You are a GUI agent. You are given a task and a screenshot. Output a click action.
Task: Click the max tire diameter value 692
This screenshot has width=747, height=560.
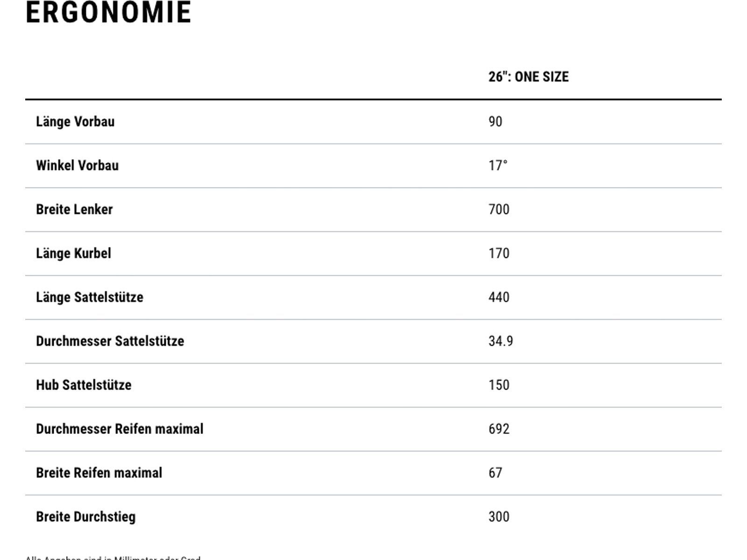[x=499, y=429]
